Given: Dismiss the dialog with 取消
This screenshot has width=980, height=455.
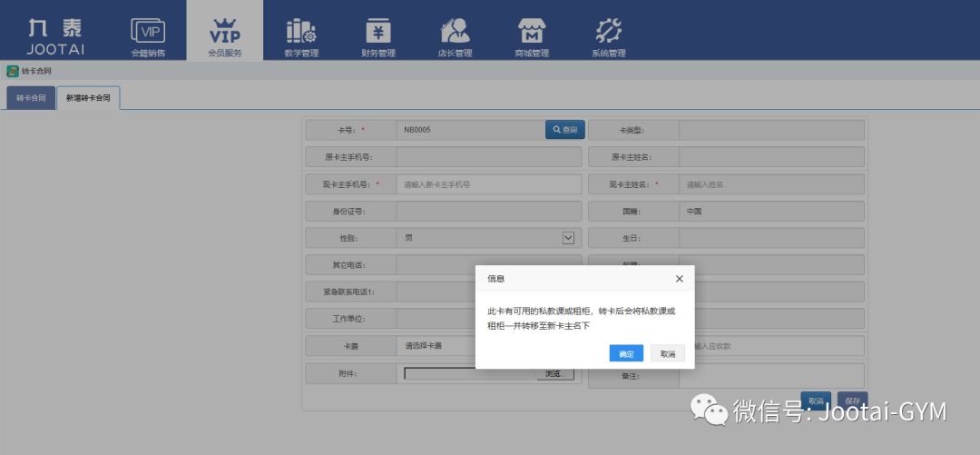Looking at the screenshot, I should pos(668,353).
